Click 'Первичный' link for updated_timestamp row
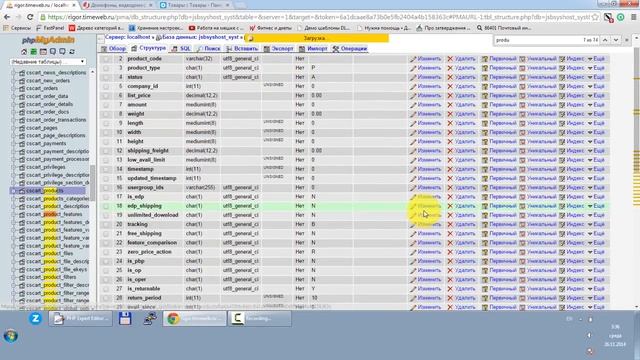 503,178
